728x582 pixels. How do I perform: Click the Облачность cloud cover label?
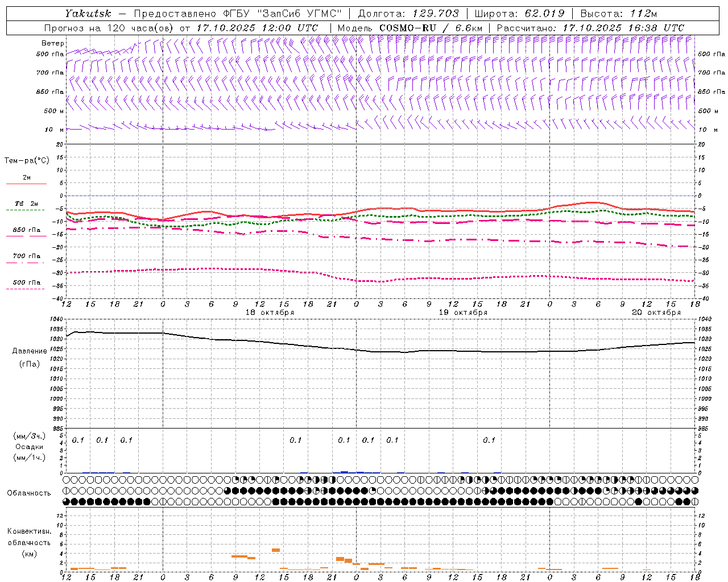(29, 493)
